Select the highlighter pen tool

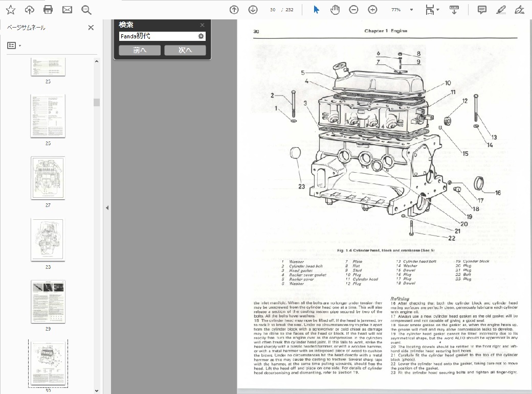coord(501,10)
